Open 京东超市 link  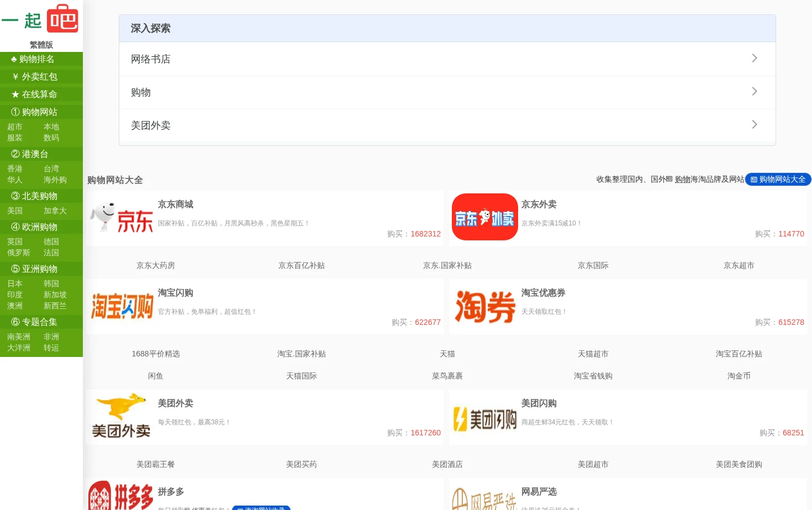pyautogui.click(x=739, y=266)
